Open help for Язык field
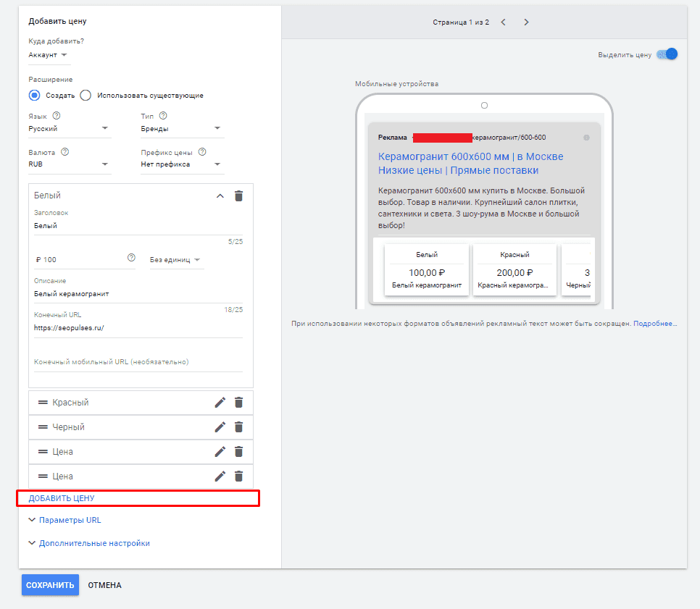The height and width of the screenshot is (609, 700). 57,116
